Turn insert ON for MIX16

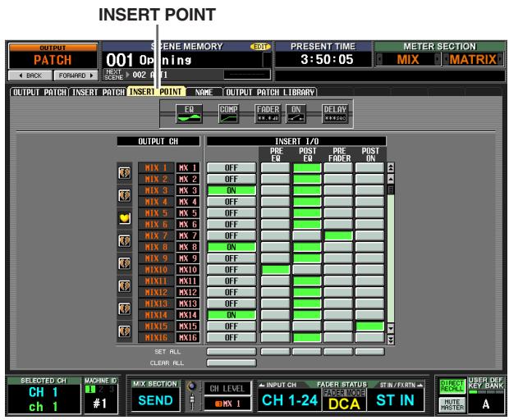(x=232, y=338)
